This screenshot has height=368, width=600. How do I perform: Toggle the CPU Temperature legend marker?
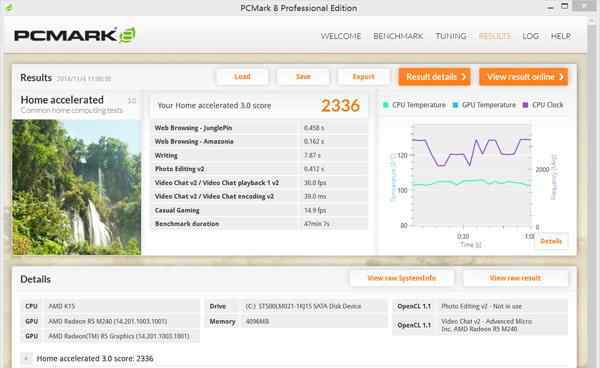point(385,105)
